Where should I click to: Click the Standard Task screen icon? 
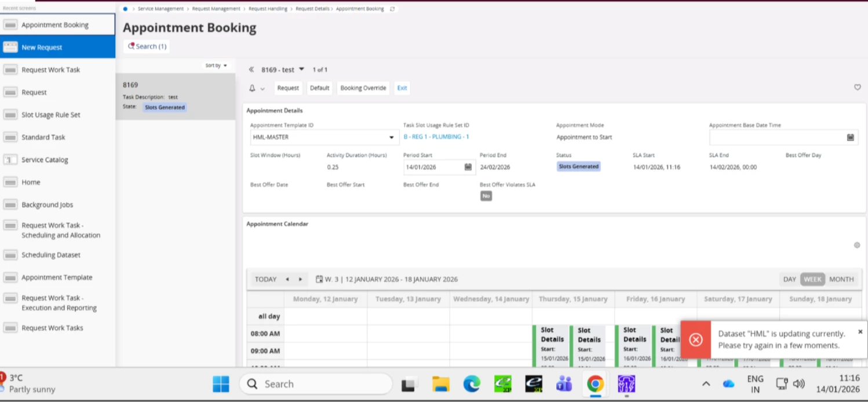coord(10,137)
